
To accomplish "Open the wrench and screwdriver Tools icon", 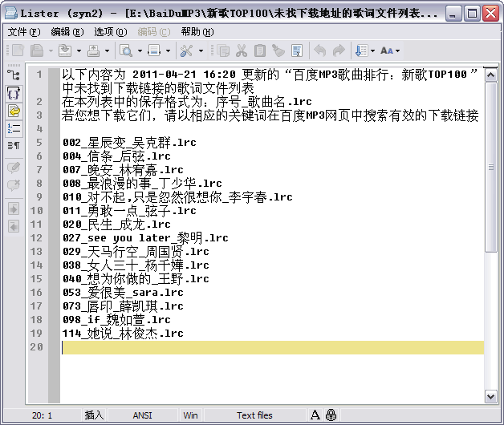I will click(186, 51).
